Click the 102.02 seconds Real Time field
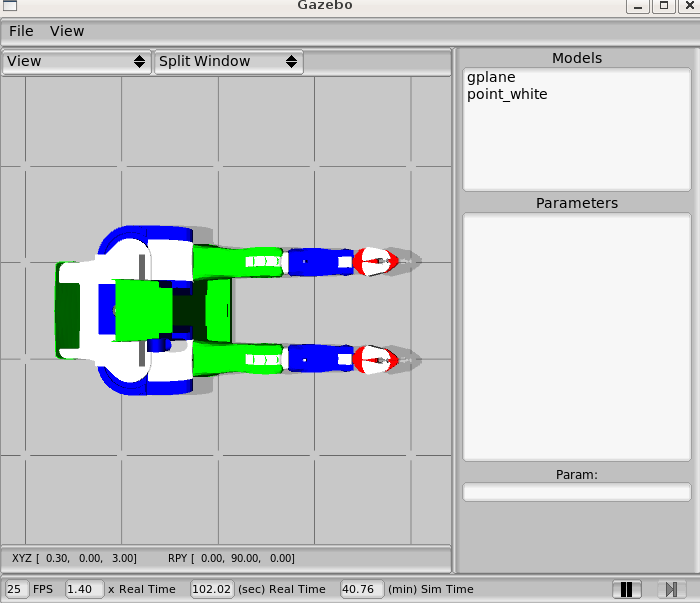 coord(212,589)
